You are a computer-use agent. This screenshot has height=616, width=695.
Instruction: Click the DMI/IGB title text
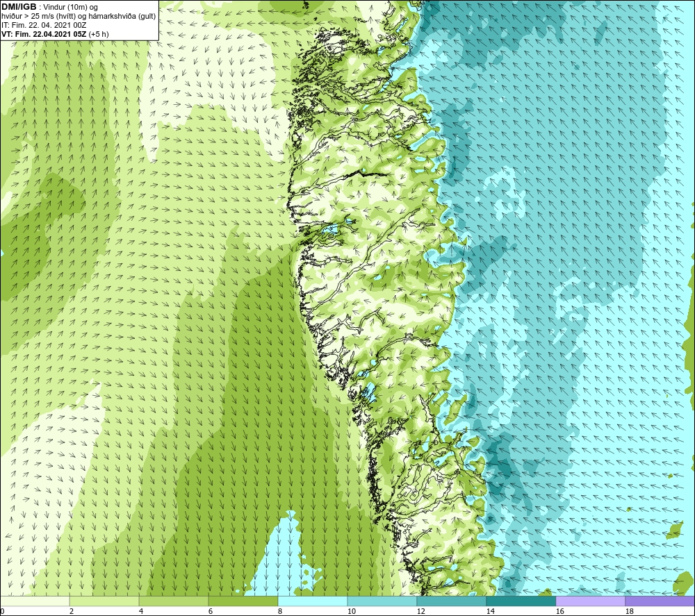tap(19, 7)
